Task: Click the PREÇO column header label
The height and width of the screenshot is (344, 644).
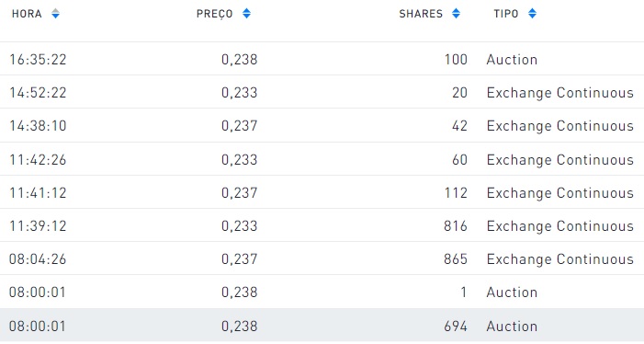Action: 214,14
